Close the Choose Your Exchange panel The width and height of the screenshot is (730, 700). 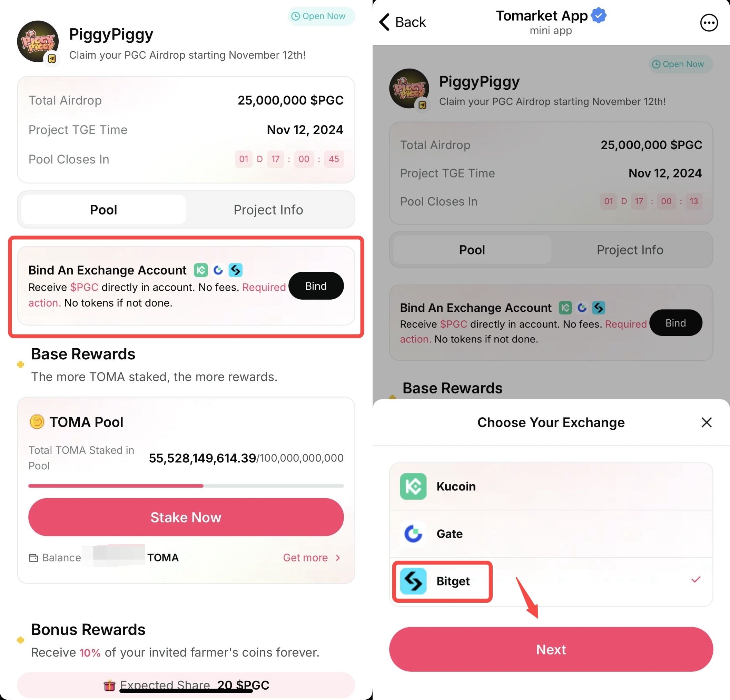pos(707,422)
